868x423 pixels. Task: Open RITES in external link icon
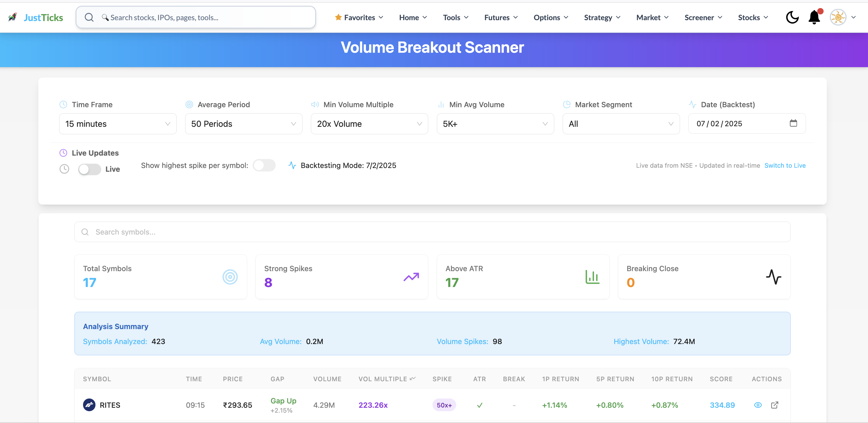point(775,405)
